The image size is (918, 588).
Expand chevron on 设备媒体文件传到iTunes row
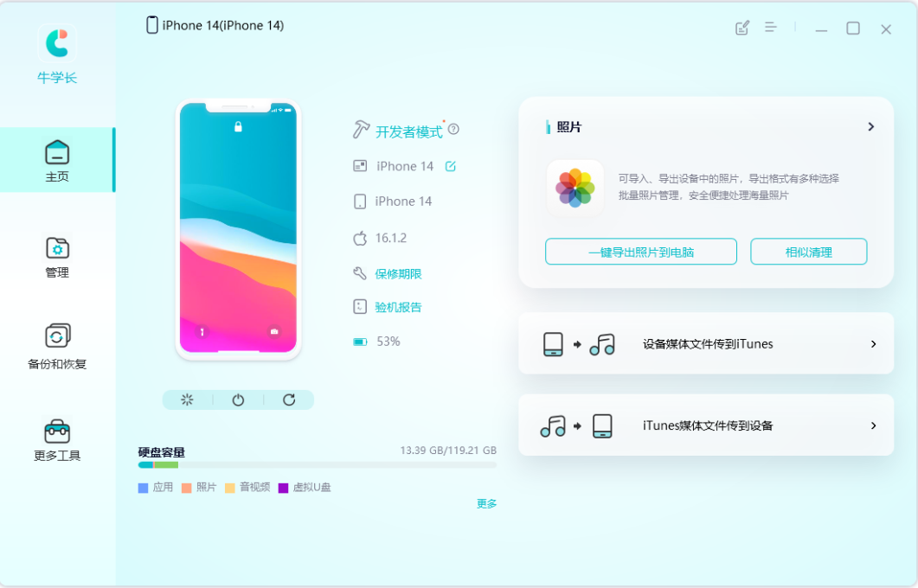tap(873, 344)
